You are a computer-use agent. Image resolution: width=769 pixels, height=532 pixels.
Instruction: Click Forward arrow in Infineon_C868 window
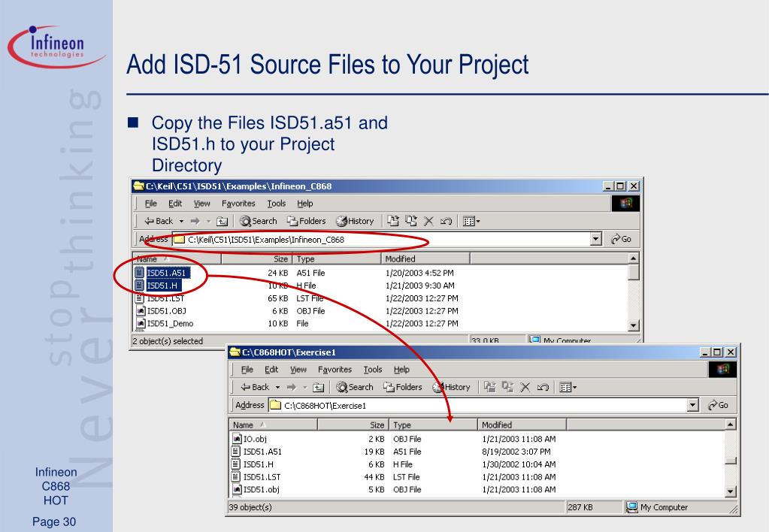pos(195,221)
